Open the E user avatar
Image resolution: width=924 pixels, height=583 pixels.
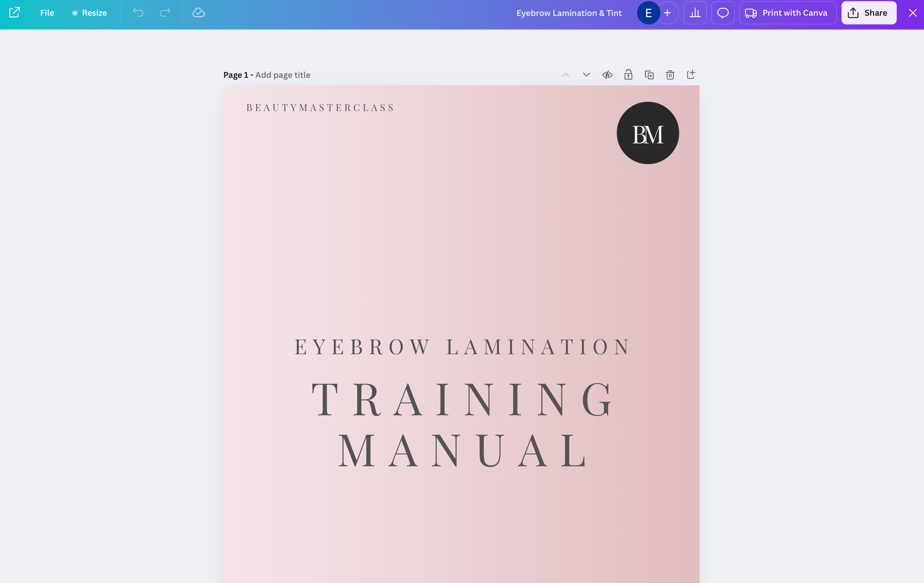pyautogui.click(x=648, y=13)
